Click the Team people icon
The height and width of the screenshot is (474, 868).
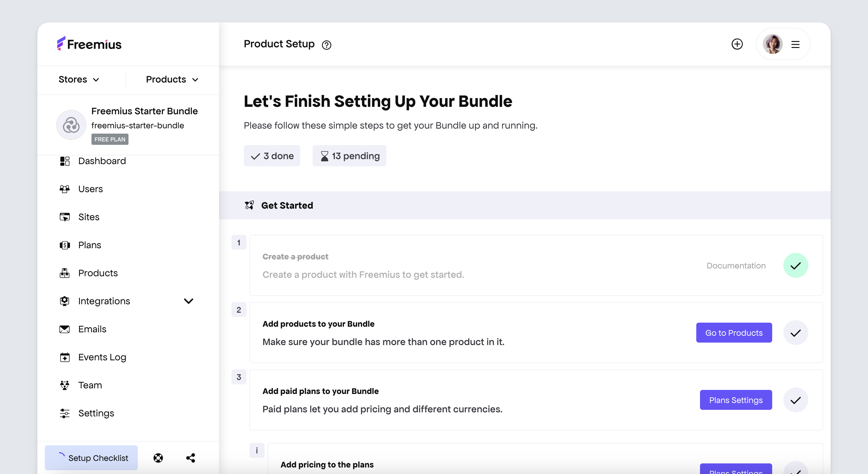coord(65,385)
